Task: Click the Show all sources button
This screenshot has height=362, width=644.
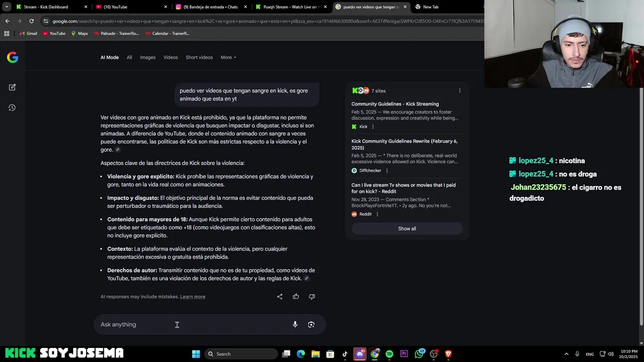Action: click(x=407, y=229)
